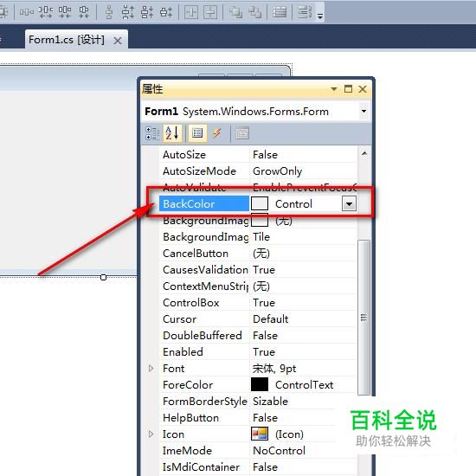This screenshot has width=476, height=476.
Task: Click ImeMode NoControl value
Action: coord(279,451)
